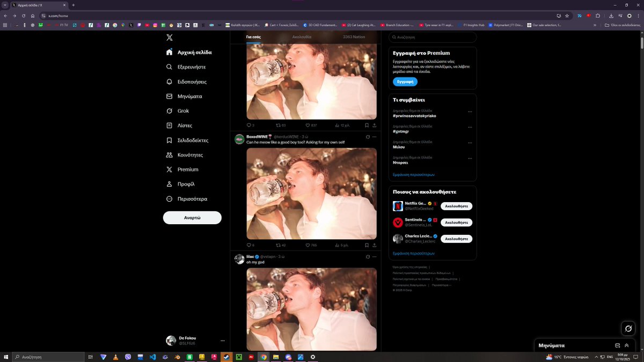Repost the BoxedWINE post
Screen dimensions: 644x362
coord(280,245)
